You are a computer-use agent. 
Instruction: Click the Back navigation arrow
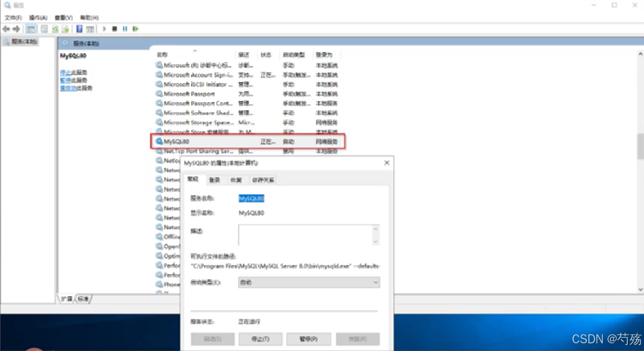tap(6, 29)
